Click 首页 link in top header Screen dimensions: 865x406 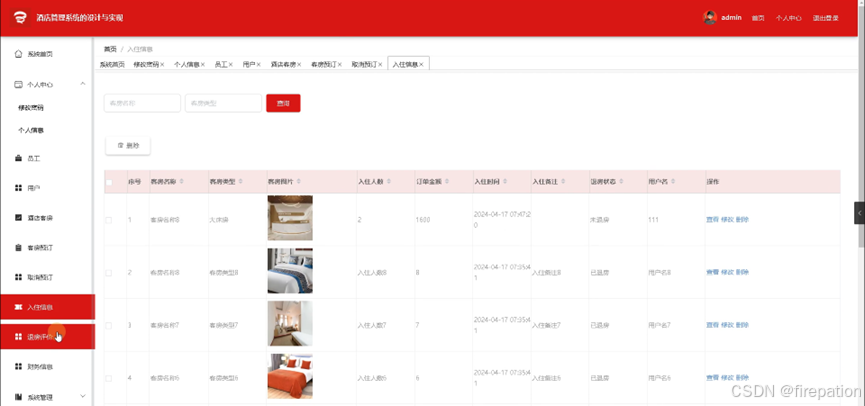click(x=758, y=18)
